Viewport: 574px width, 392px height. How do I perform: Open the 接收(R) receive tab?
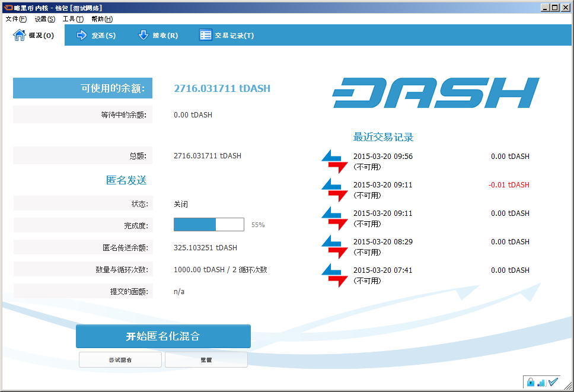(158, 35)
